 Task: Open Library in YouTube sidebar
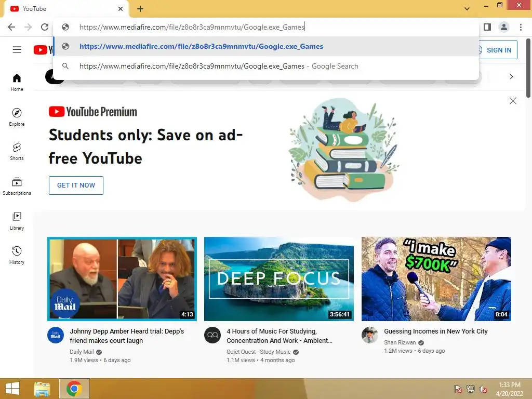[x=17, y=221]
